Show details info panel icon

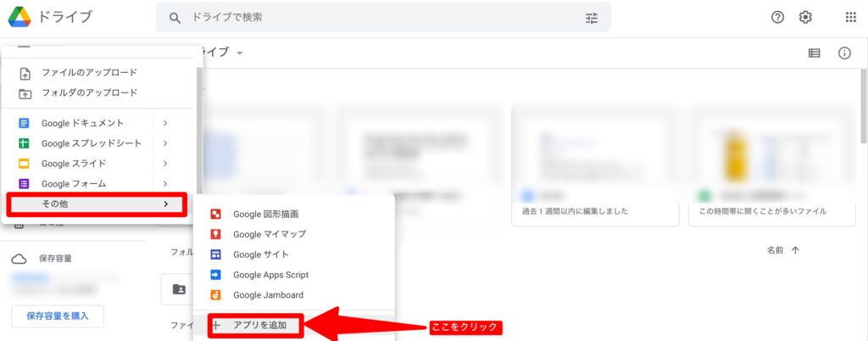[x=844, y=53]
